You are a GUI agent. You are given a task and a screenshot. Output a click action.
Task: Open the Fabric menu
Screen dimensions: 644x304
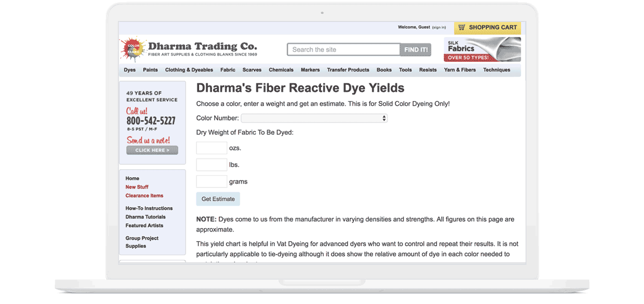tap(228, 70)
